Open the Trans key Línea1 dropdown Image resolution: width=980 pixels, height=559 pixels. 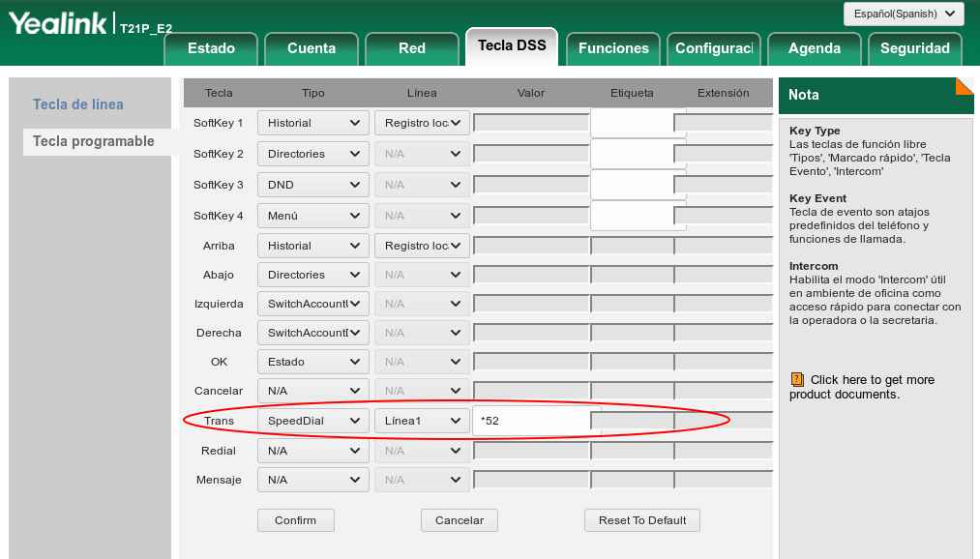click(422, 421)
